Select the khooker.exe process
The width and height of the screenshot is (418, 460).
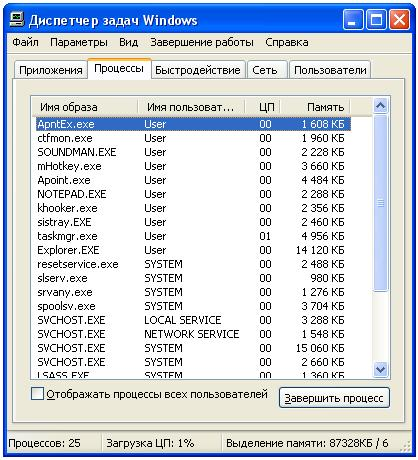click(193, 208)
